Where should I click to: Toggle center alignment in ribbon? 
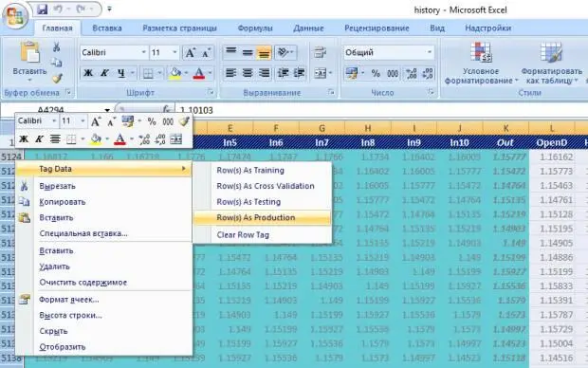(248, 73)
